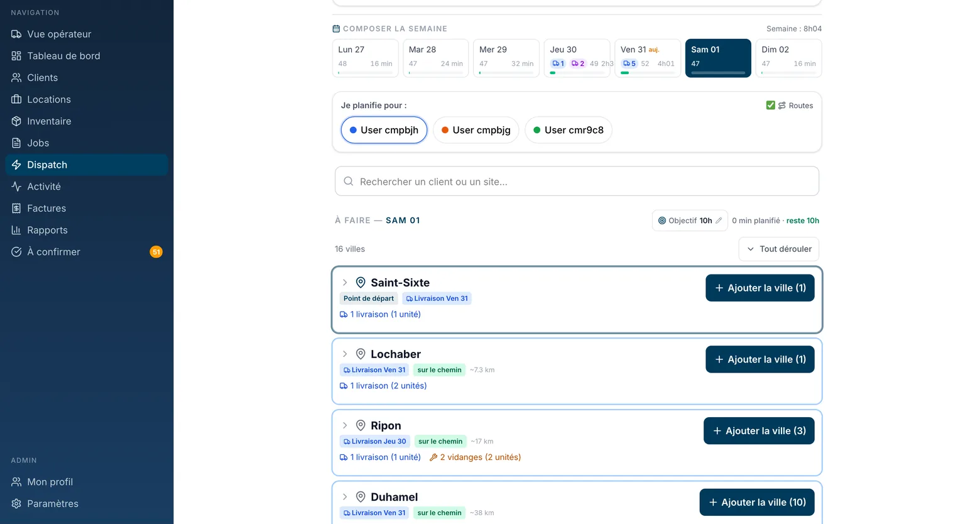Click the Paramètres gear icon
980x524 pixels.
(16, 503)
